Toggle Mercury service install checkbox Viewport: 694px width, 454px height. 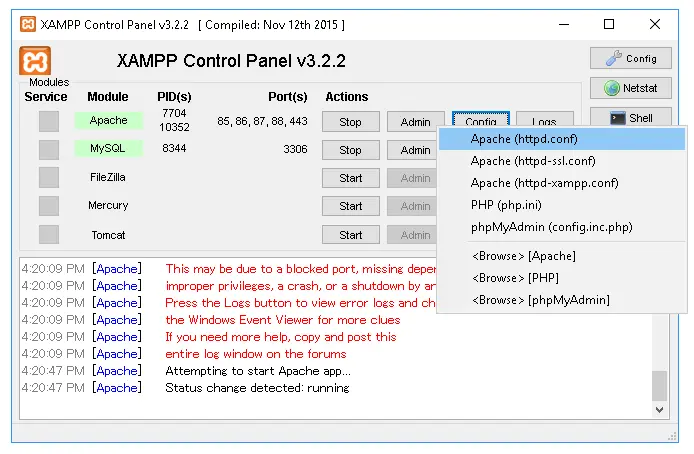coord(49,206)
